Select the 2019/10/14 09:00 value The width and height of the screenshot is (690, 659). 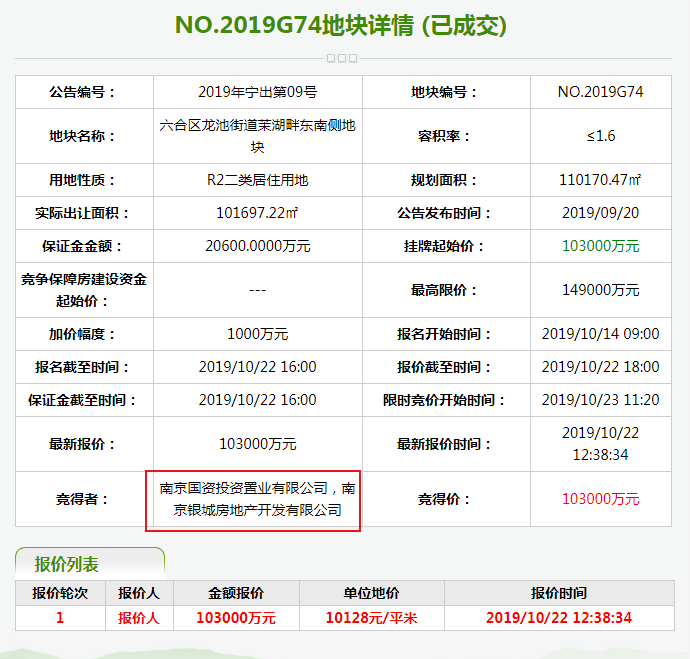[601, 334]
